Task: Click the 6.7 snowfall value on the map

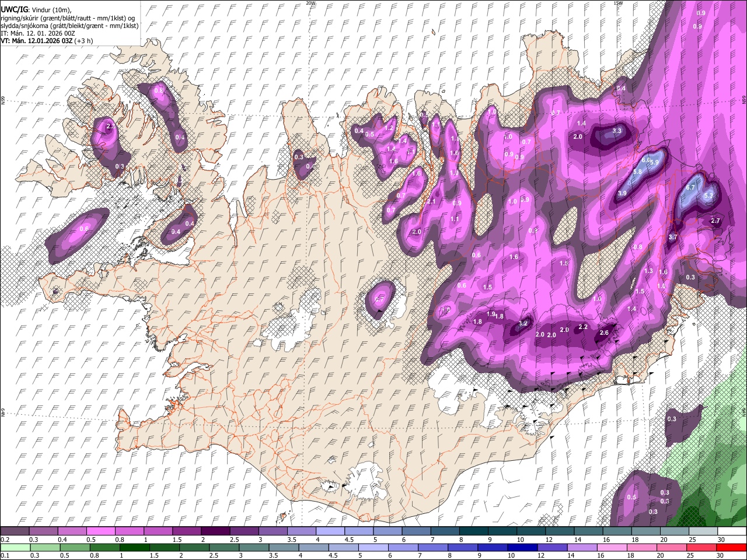Action: (x=690, y=187)
